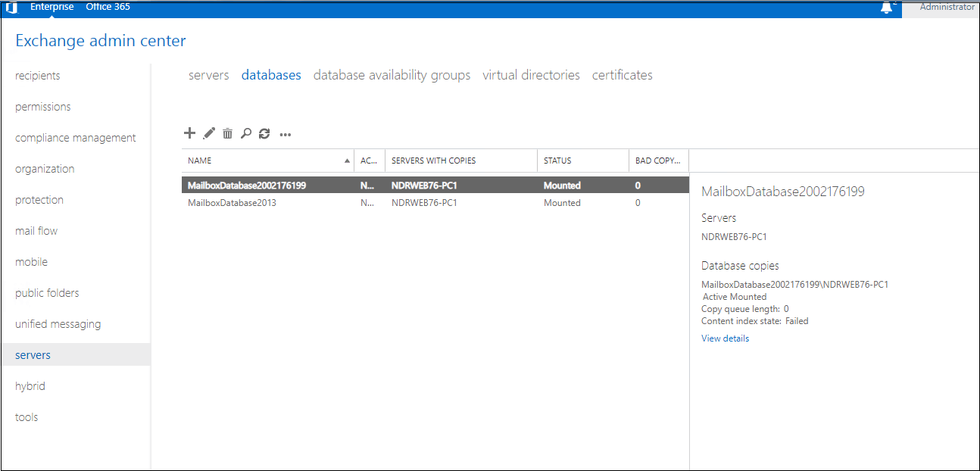This screenshot has width=980, height=471.
Task: Edit the selected database with the pencil icon
Action: [x=209, y=133]
